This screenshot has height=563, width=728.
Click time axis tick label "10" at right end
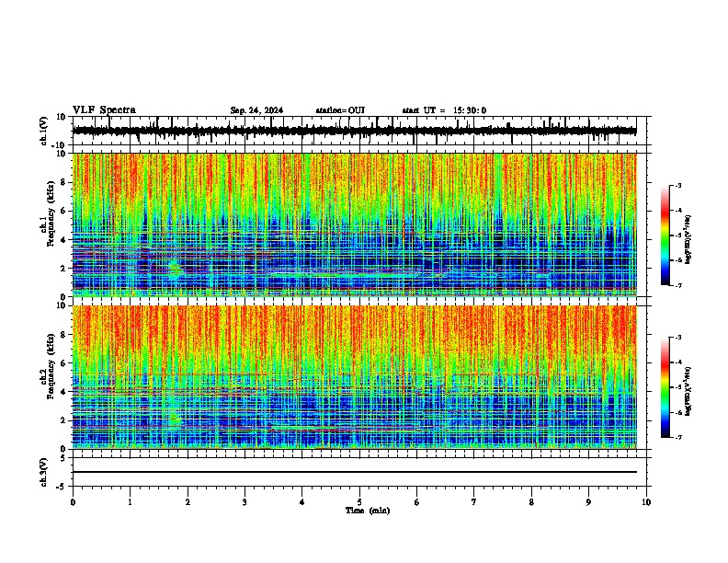pos(646,502)
